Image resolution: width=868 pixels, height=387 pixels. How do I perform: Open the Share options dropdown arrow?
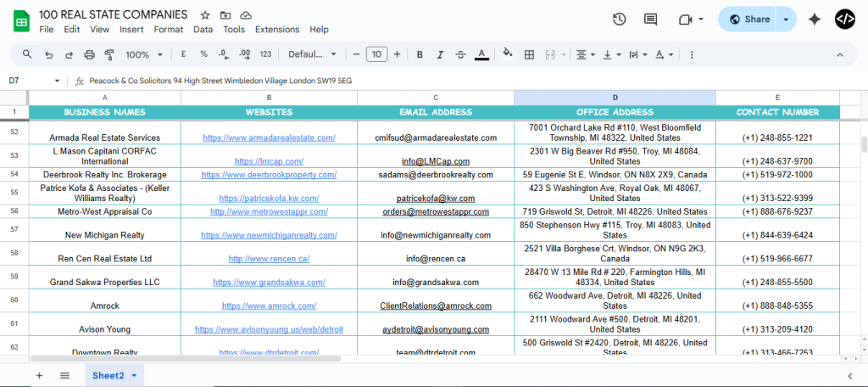click(x=786, y=20)
